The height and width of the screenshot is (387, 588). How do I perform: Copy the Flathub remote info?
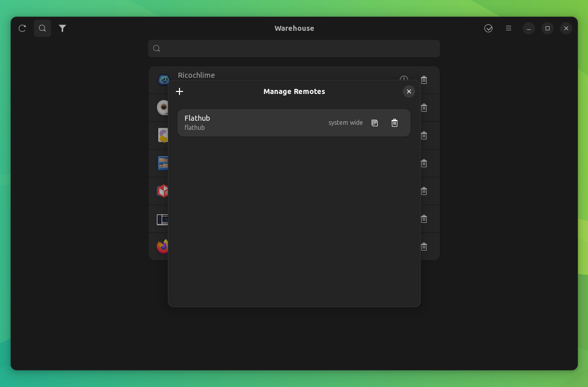click(374, 123)
